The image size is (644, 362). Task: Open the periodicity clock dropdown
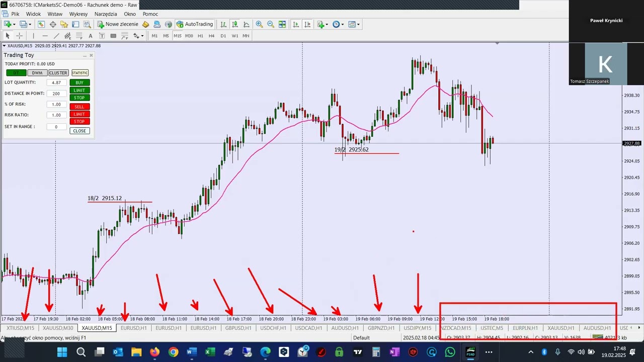(338, 24)
